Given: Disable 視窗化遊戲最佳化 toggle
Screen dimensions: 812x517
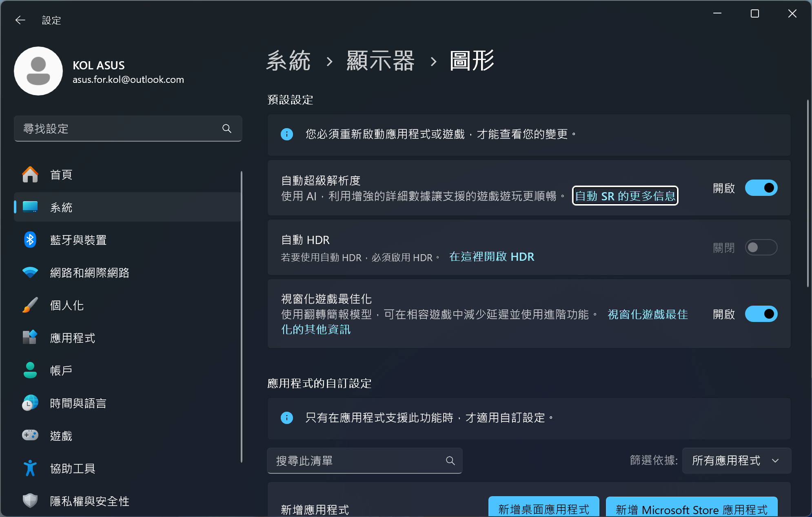Looking at the screenshot, I should tap(761, 314).
